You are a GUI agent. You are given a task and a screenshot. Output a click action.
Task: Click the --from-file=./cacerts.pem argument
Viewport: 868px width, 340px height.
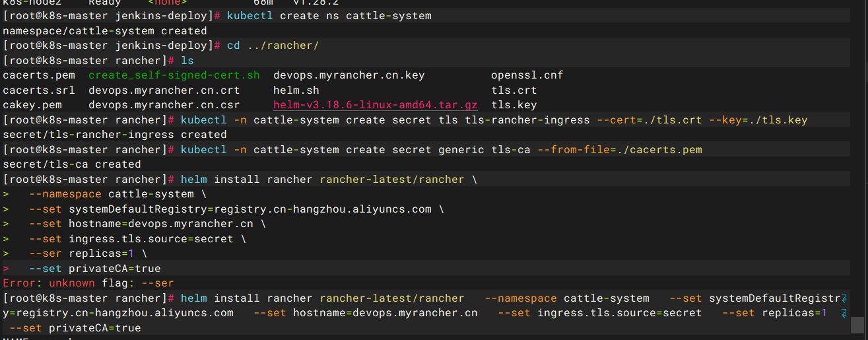click(620, 150)
